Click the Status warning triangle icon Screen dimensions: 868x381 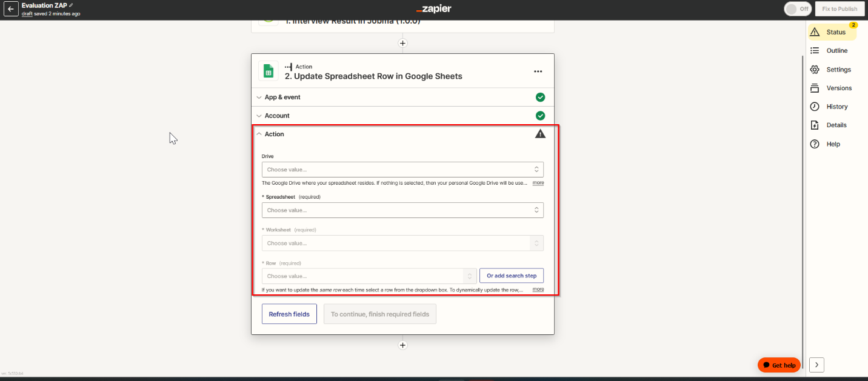coord(815,32)
